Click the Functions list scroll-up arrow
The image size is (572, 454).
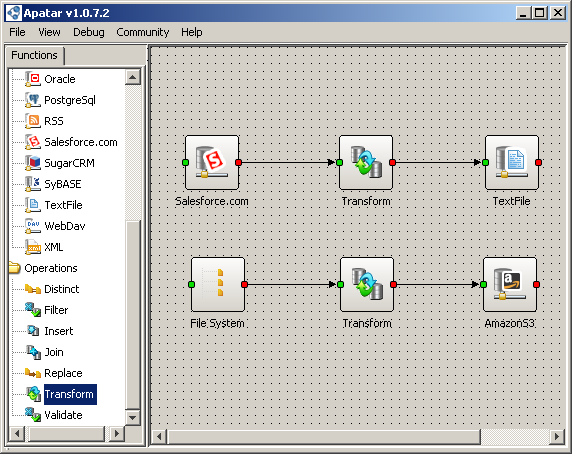click(133, 77)
